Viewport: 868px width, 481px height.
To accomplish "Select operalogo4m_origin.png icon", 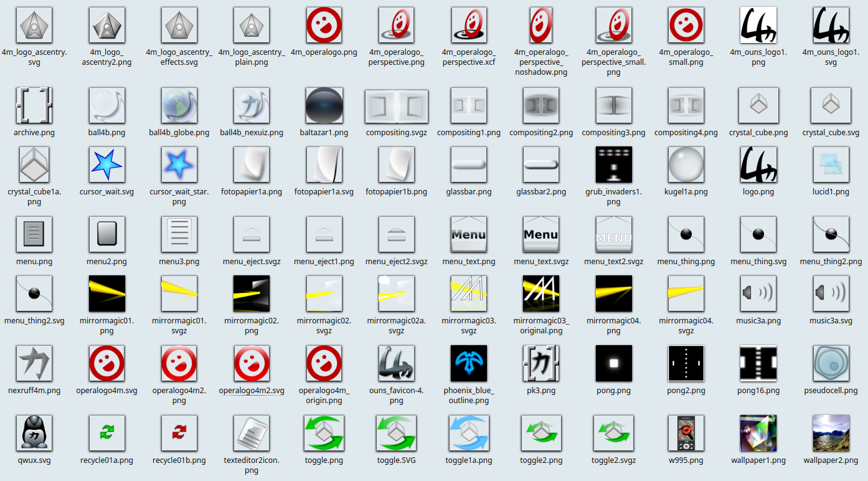I will (x=324, y=363).
